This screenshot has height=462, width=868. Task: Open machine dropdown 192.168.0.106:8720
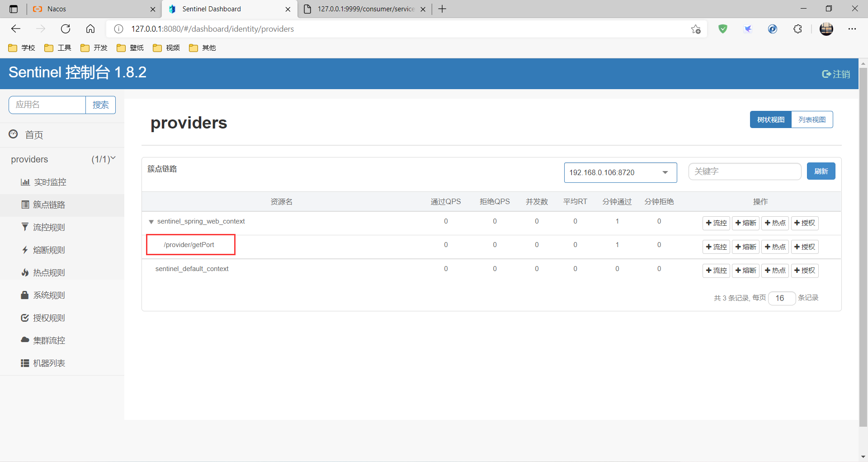point(620,172)
